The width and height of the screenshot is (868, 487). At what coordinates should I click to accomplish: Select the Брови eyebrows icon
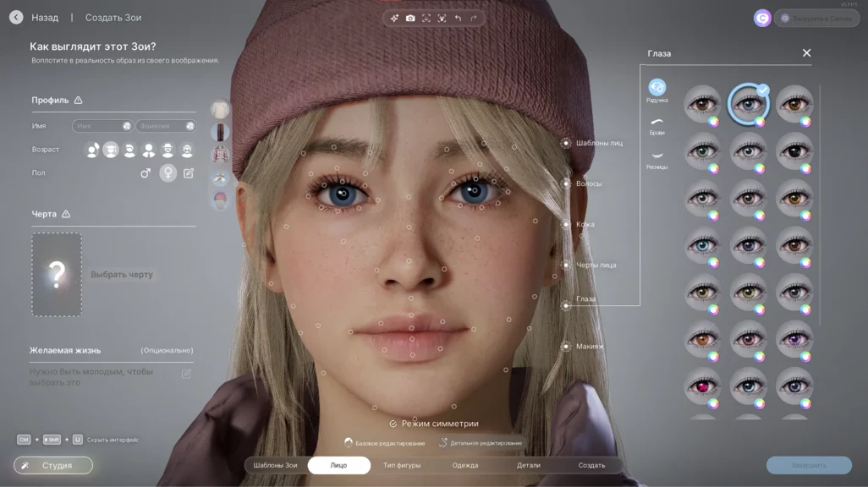(656, 123)
